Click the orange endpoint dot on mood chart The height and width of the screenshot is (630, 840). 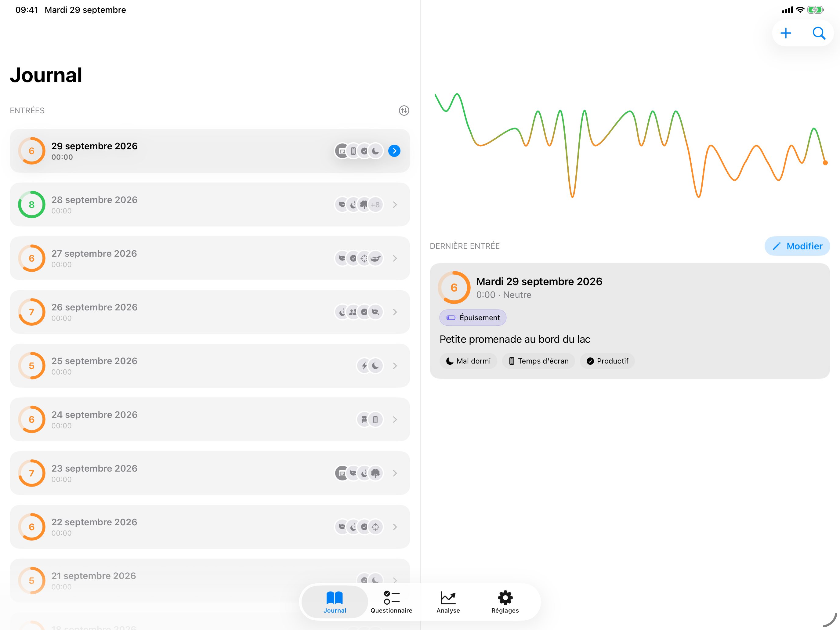point(825,163)
